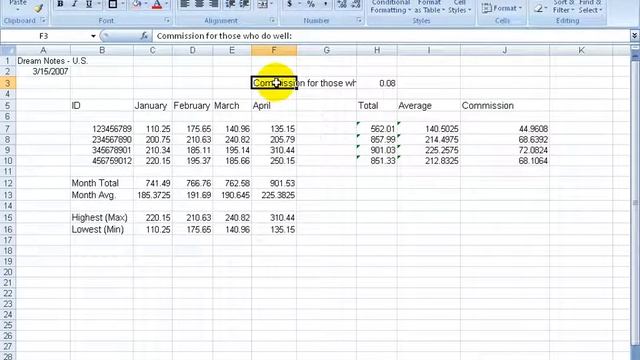The height and width of the screenshot is (360, 640).
Task: Open Alignment dialog launcher
Action: pyautogui.click(x=272, y=20)
